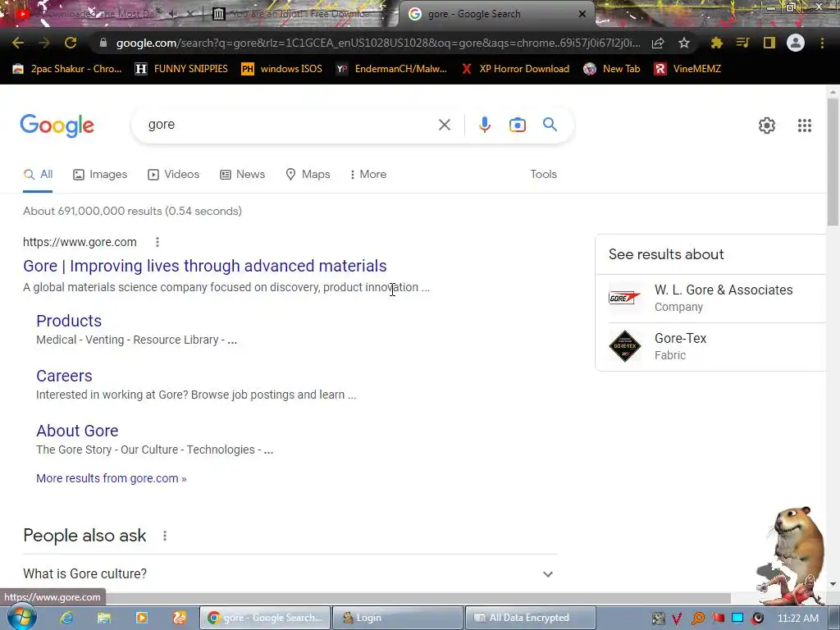Open the Products sitelink
Image resolution: width=840 pixels, height=630 pixels.
(69, 321)
